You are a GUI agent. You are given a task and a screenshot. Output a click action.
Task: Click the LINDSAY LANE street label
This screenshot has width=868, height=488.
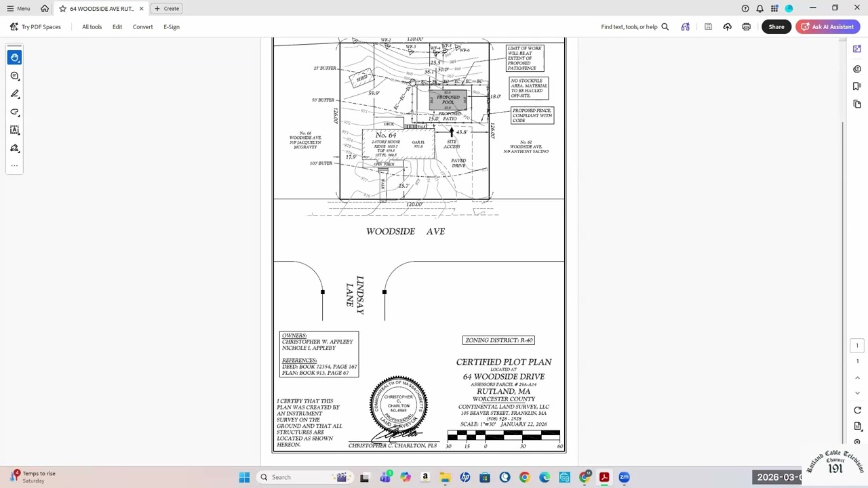(x=355, y=295)
